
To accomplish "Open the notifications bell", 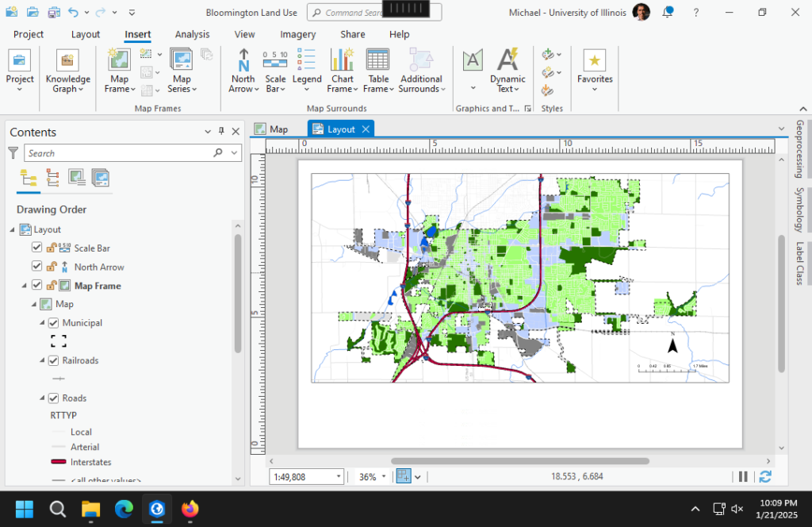I will tap(668, 12).
